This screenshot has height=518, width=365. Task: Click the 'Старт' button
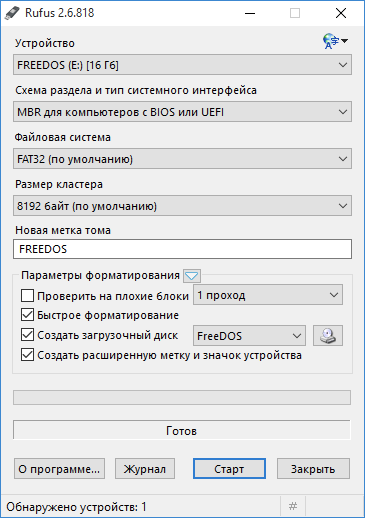(229, 469)
